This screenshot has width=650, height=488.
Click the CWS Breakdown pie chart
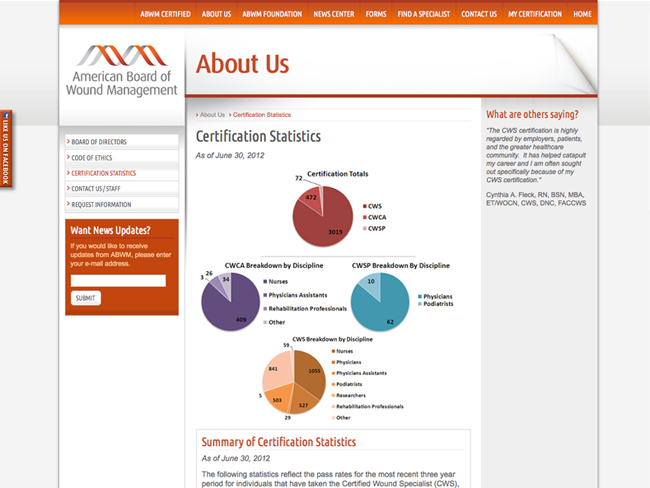(x=294, y=382)
